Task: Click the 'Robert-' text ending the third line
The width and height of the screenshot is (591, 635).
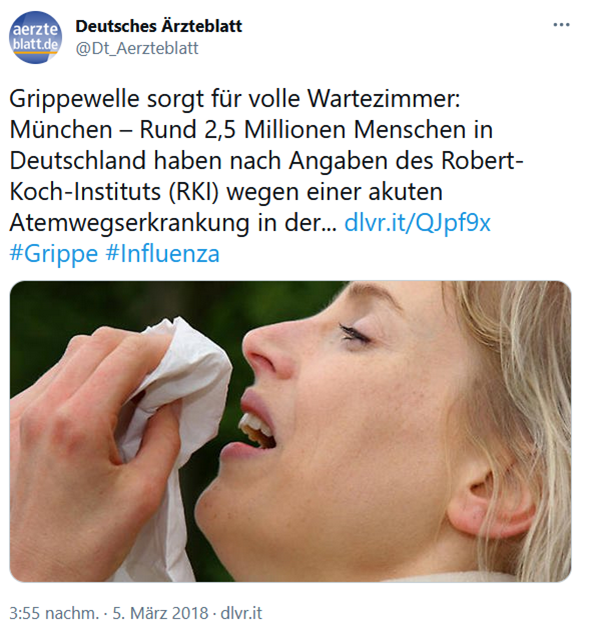Action: pos(482,160)
